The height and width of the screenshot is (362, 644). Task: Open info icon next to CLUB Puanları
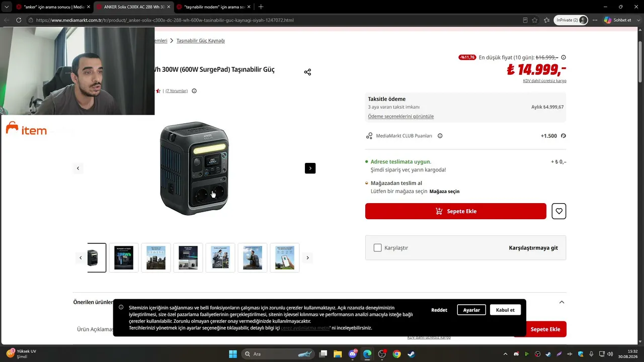coord(440,136)
